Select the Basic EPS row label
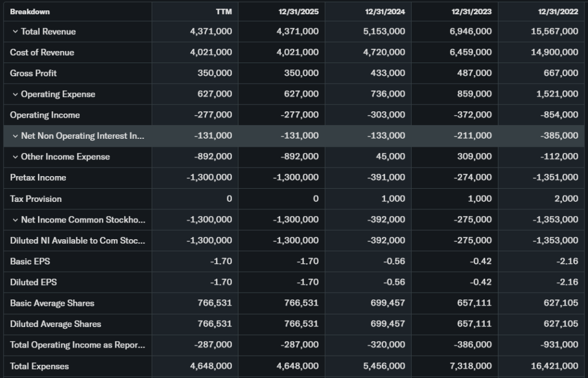 point(30,262)
